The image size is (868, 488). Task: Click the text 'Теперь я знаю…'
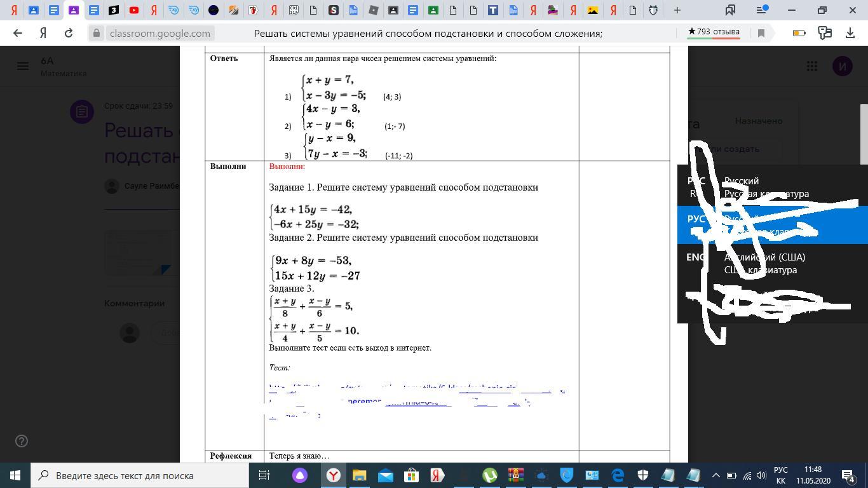pos(299,456)
